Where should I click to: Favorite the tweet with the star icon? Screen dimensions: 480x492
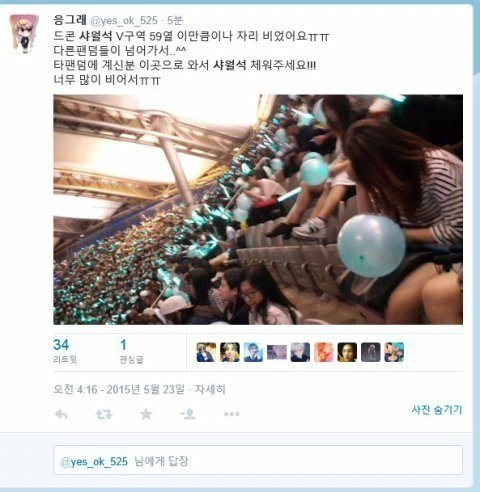coord(146,414)
